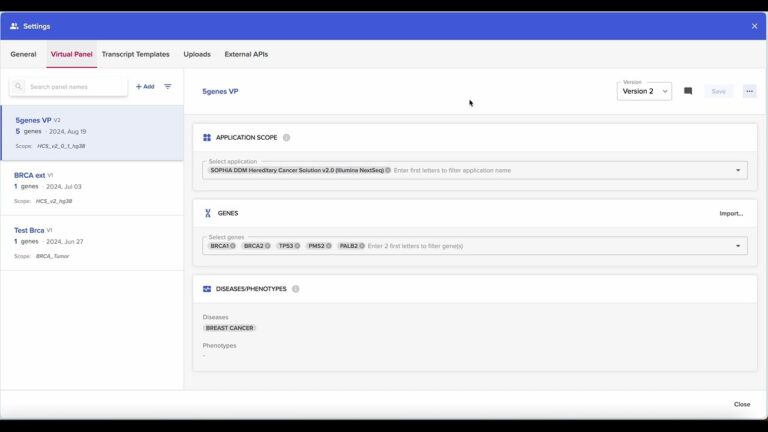The height and width of the screenshot is (432, 768).
Task: Remove the PALB2 gene chip
Action: 361,246
